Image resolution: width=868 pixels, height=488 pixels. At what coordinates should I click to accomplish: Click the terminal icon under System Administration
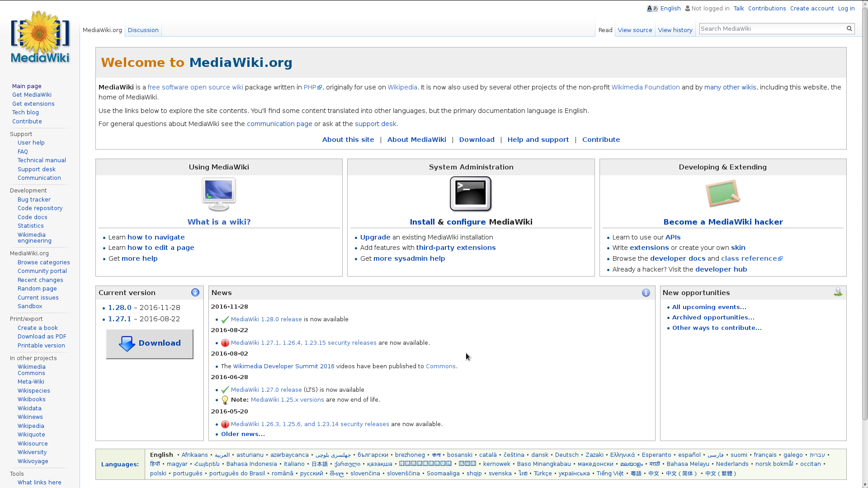click(x=471, y=194)
